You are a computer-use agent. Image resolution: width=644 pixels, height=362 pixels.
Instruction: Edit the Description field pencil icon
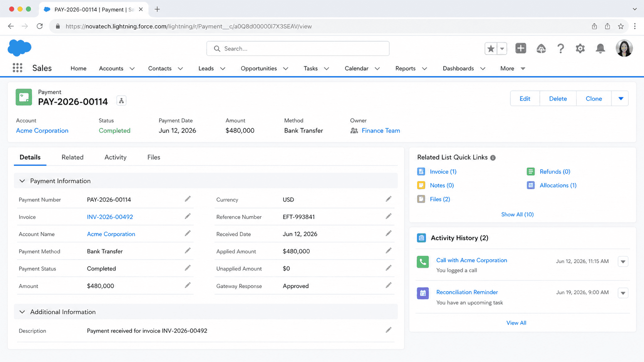tap(389, 330)
